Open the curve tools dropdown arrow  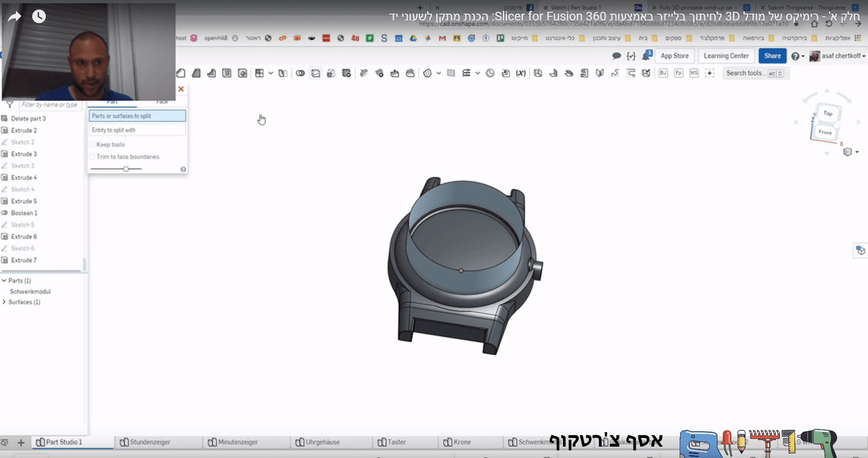click(x=478, y=73)
